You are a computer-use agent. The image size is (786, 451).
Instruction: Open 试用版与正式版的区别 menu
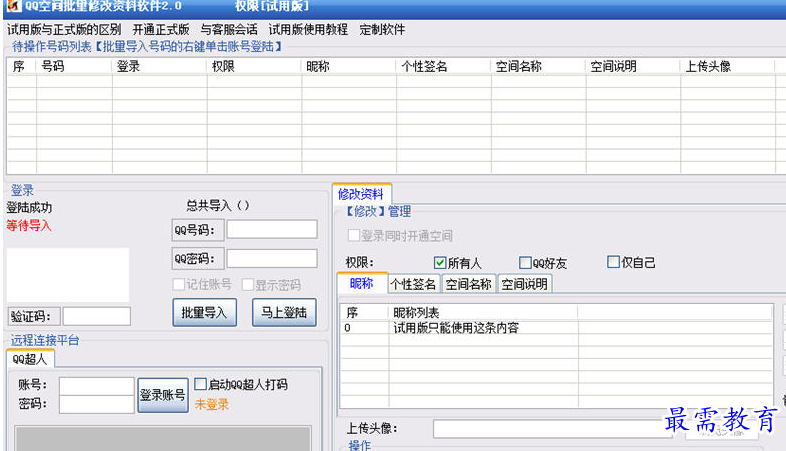coord(64,30)
